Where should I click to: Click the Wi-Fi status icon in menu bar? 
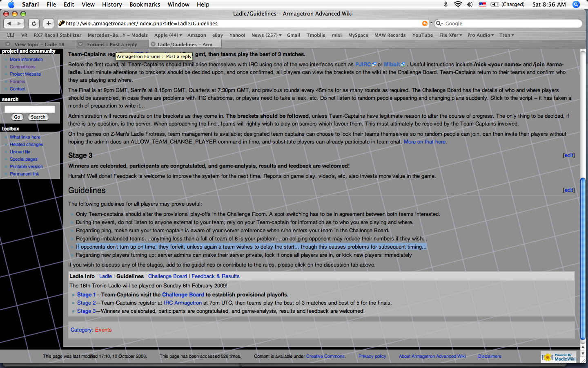click(458, 4)
